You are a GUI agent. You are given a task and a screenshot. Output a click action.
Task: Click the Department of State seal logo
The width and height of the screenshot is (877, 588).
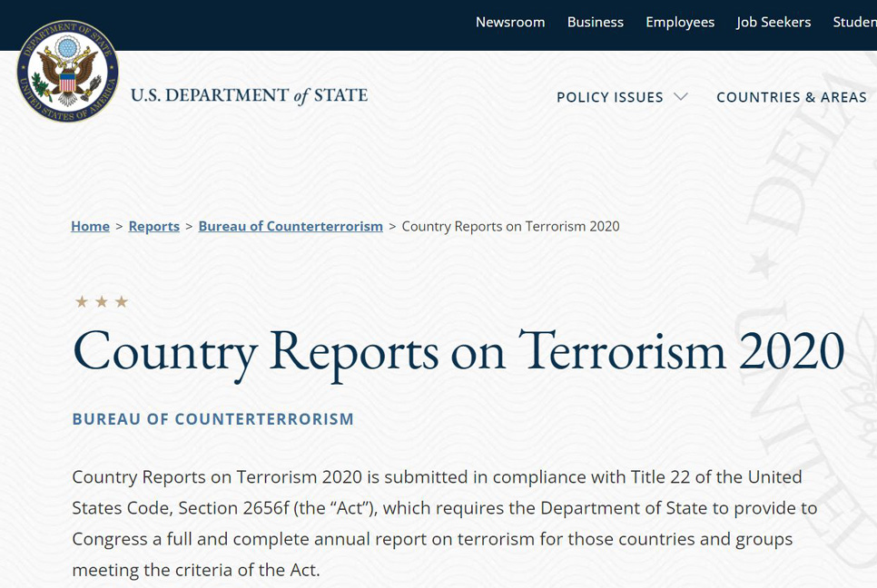pyautogui.click(x=68, y=71)
